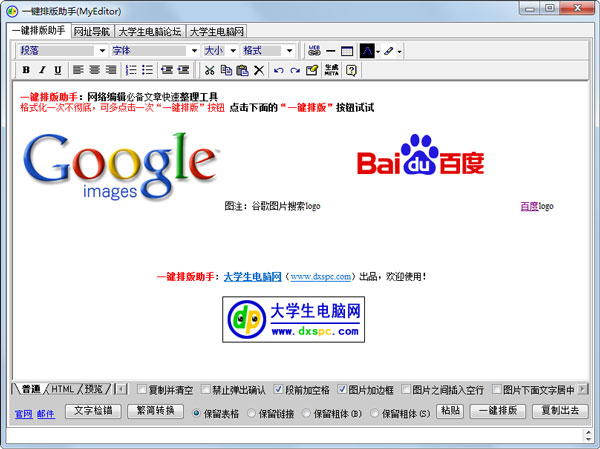Undo the last action

(279, 70)
